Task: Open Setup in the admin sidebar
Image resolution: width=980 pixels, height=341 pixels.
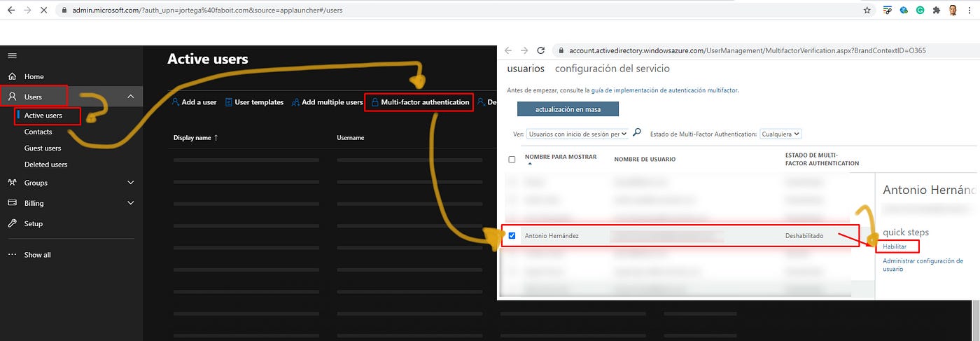Action: pyautogui.click(x=33, y=224)
